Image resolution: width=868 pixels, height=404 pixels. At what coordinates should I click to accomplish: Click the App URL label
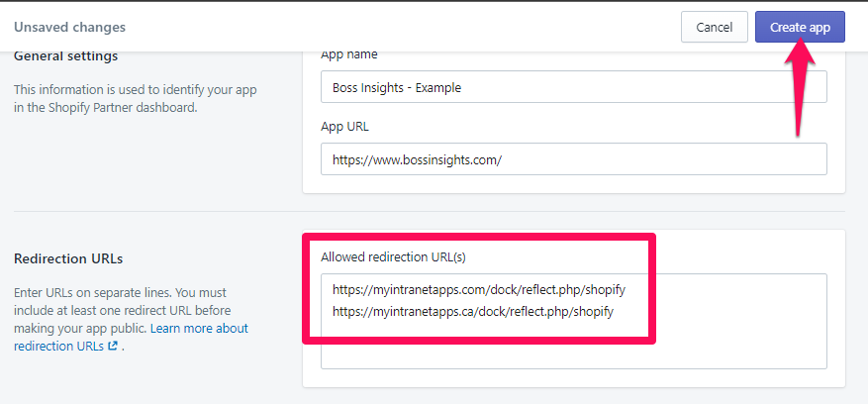coord(344,127)
